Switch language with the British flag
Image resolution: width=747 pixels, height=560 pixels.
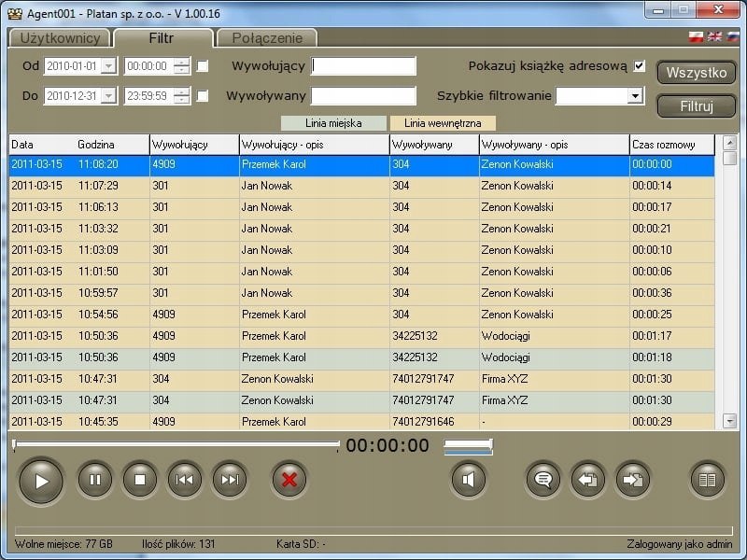point(714,36)
